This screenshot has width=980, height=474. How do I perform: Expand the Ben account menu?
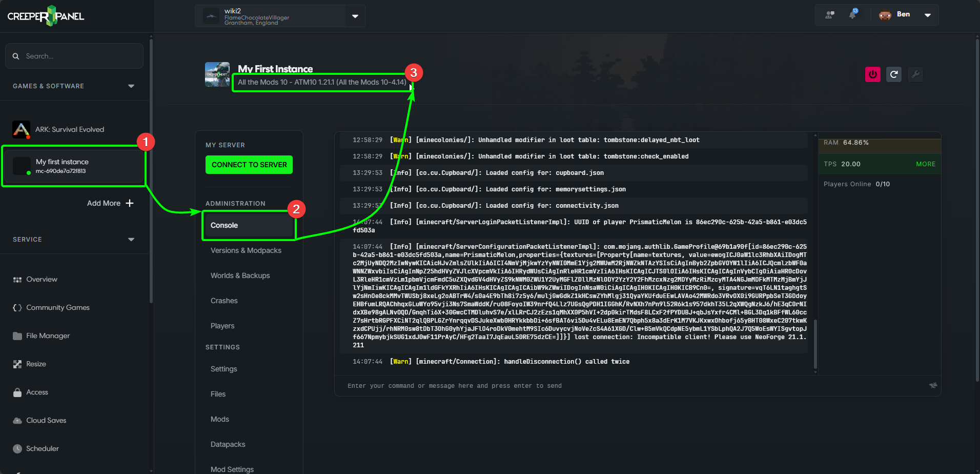[927, 15]
